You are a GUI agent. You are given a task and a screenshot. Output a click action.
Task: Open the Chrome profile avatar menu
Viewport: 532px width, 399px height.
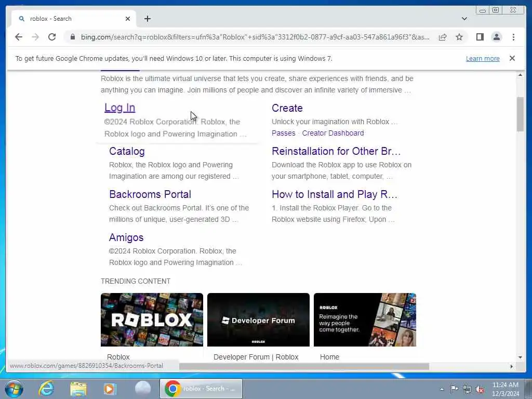click(496, 37)
